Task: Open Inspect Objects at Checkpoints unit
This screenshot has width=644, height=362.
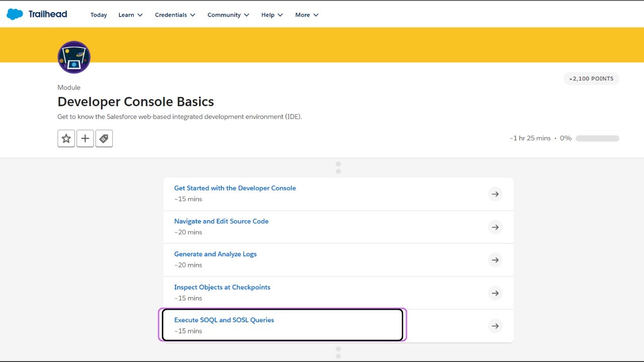Action: pos(222,287)
